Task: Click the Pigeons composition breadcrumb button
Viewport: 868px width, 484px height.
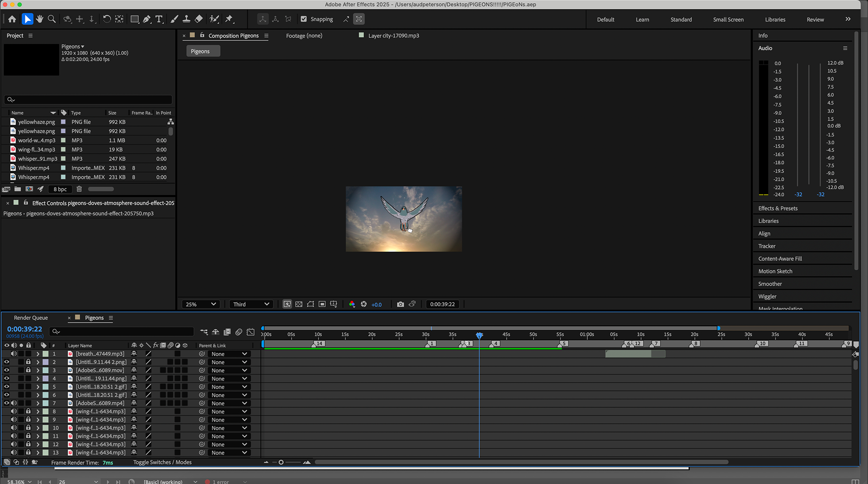Action: pyautogui.click(x=203, y=51)
